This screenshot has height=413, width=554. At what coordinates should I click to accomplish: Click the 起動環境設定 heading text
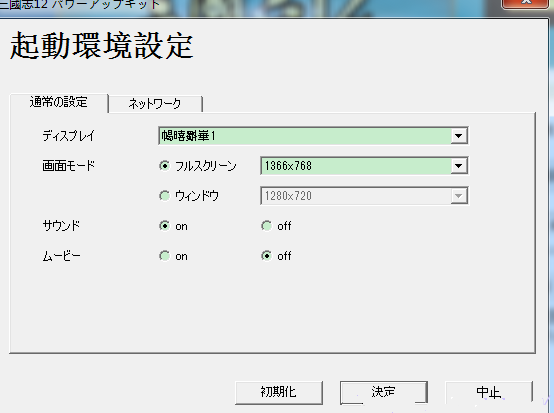coord(101,46)
